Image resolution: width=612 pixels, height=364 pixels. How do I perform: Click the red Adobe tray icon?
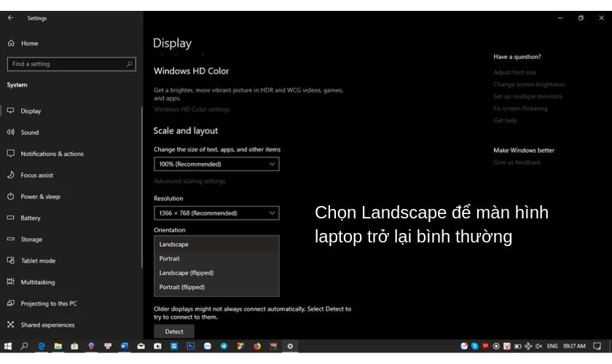pyautogui.click(x=485, y=346)
